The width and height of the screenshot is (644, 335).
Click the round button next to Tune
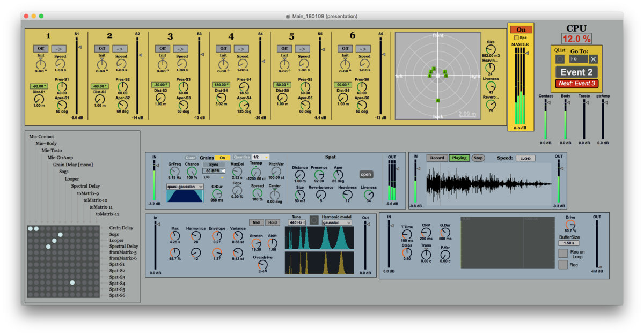pyautogui.click(x=314, y=220)
